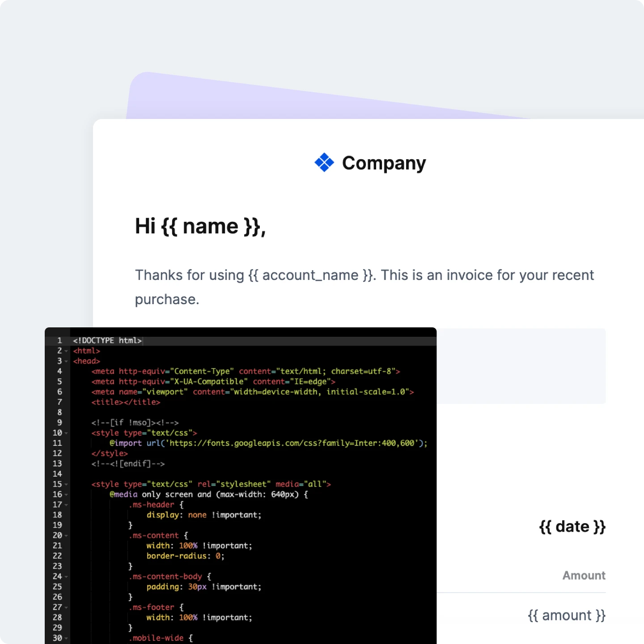
Task: Fold the style block on line 10
Action: point(66,433)
